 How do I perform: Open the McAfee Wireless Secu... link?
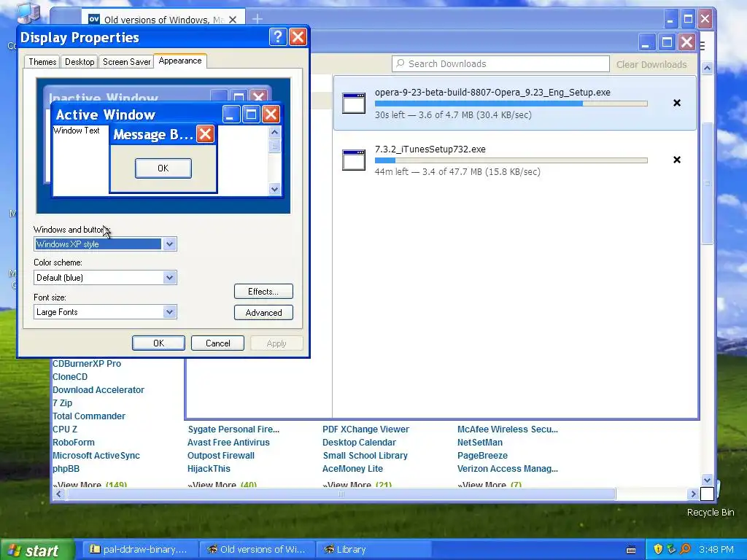click(x=508, y=429)
